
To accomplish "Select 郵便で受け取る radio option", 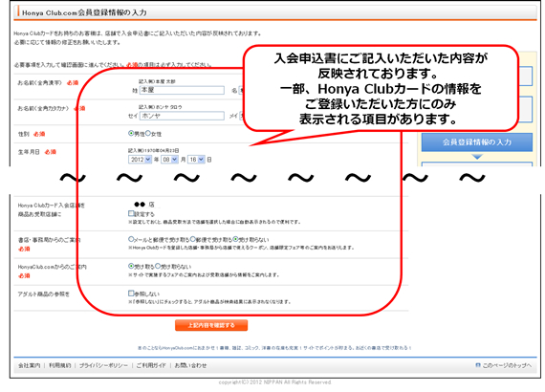I will click(x=193, y=239).
